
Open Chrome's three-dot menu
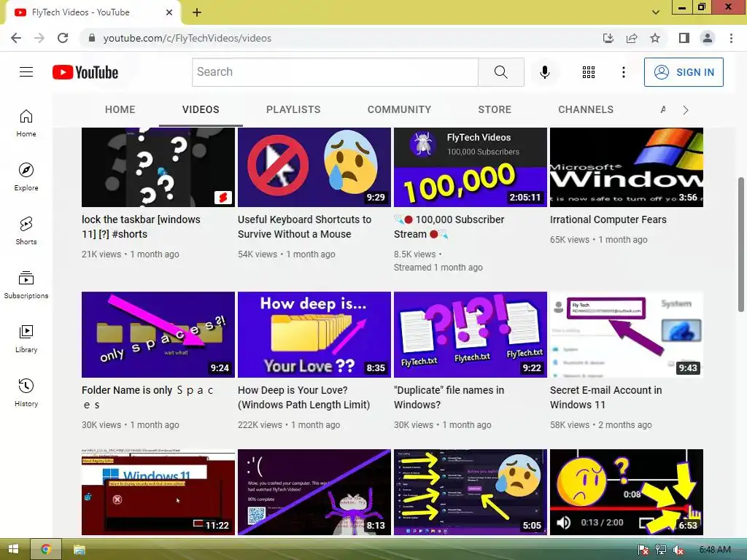tap(731, 38)
